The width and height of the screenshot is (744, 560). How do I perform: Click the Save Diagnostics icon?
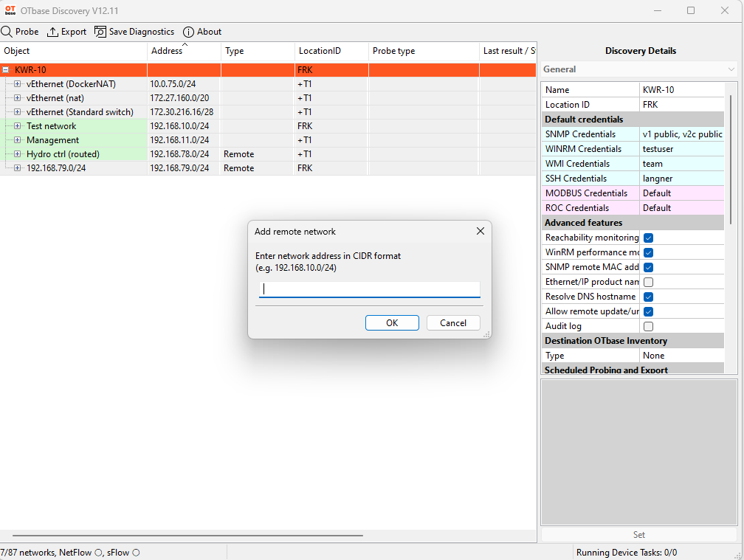click(100, 32)
